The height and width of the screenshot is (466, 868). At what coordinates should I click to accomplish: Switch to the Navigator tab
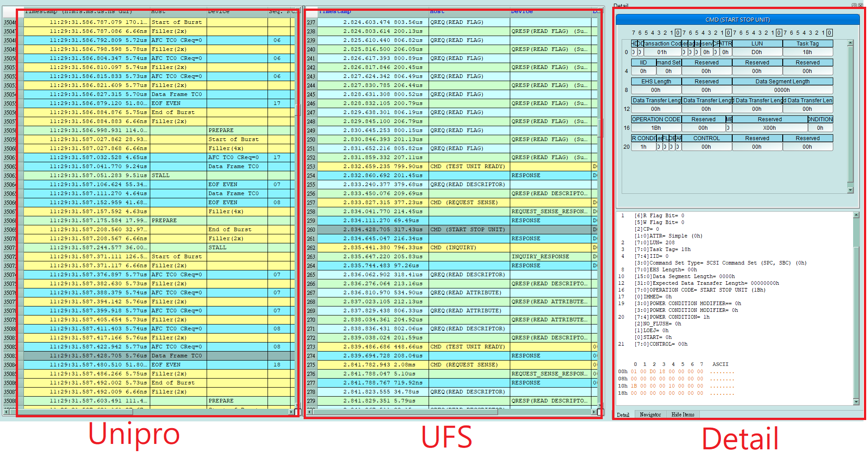650,415
